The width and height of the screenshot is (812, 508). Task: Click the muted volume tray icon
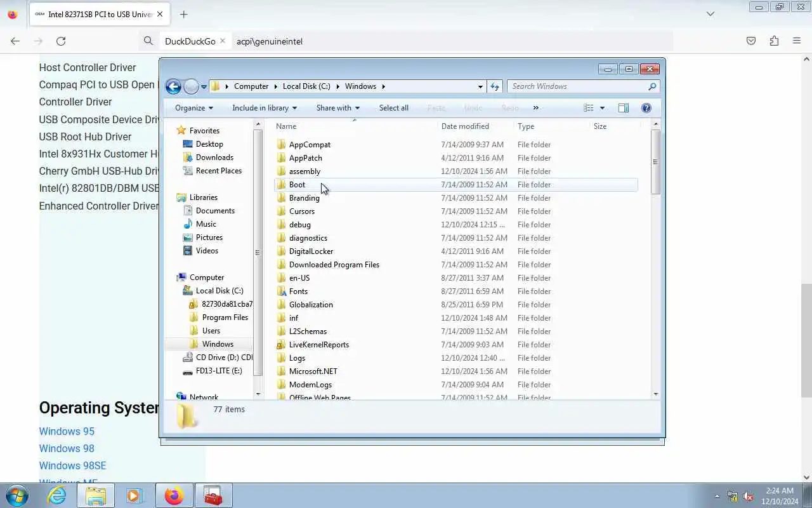point(749,496)
